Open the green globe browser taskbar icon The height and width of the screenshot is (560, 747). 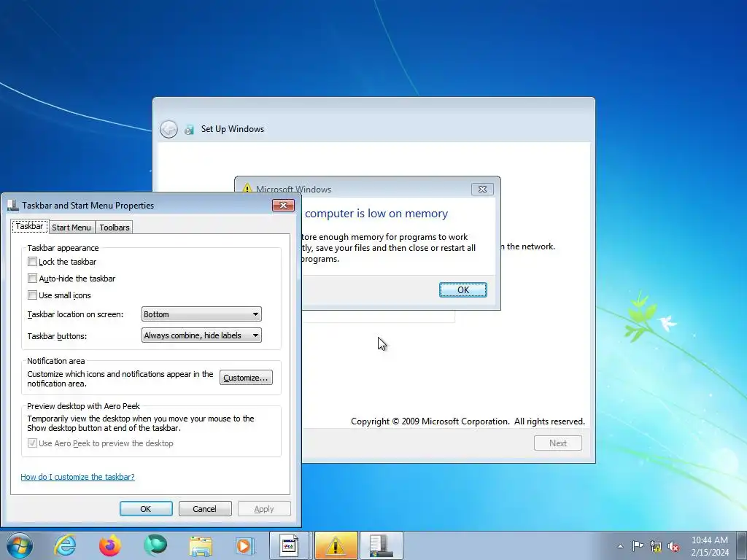(x=155, y=545)
